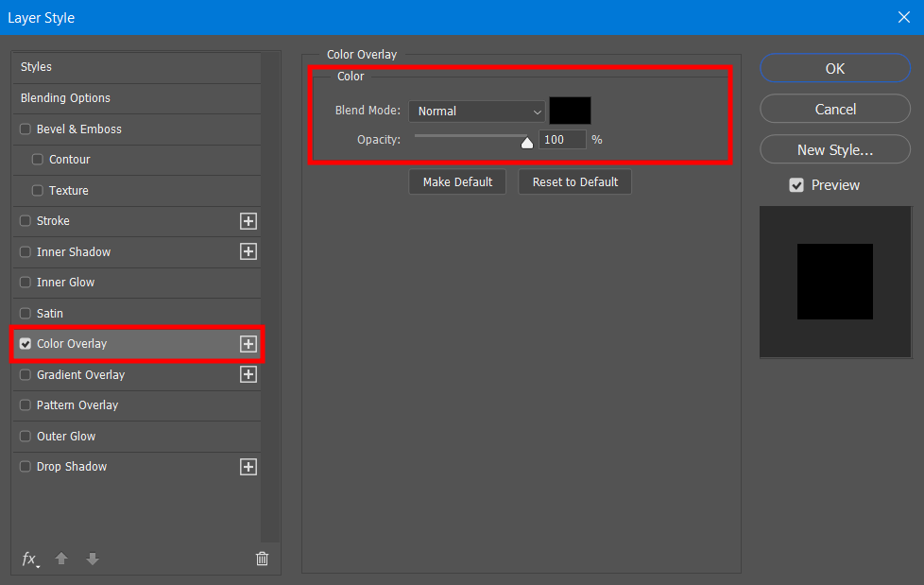The image size is (924, 585).
Task: Select the Contour sub-item label
Action: click(x=70, y=159)
